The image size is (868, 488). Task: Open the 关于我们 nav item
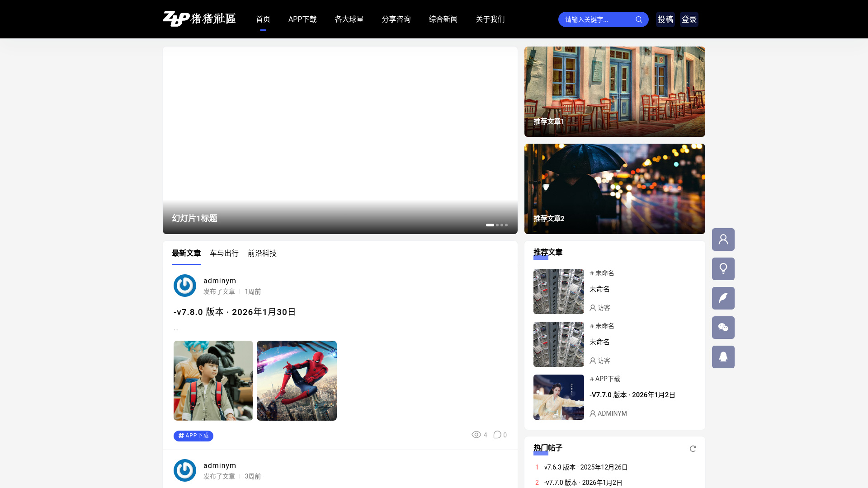tap(490, 19)
